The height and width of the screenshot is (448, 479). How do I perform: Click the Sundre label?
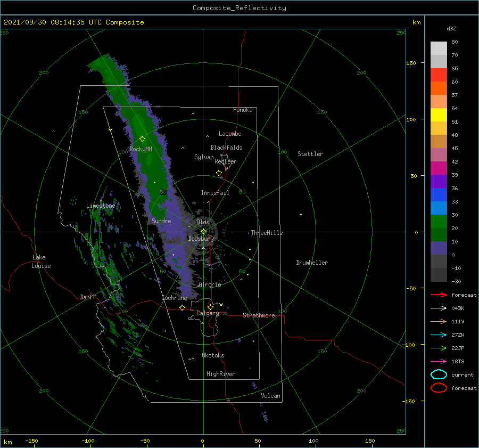coord(161,221)
